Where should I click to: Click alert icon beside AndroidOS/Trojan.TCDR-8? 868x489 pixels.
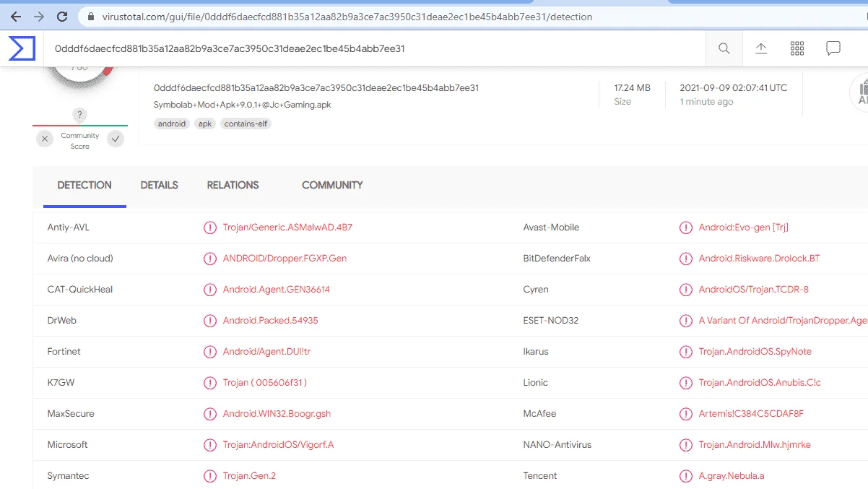(x=685, y=290)
